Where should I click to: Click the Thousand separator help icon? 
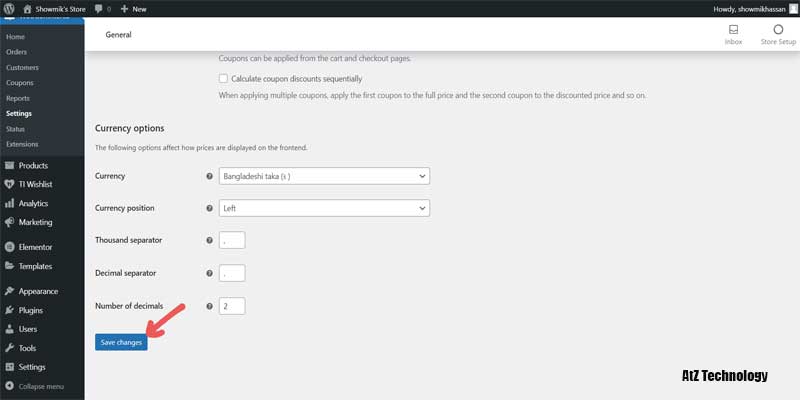[x=209, y=241]
